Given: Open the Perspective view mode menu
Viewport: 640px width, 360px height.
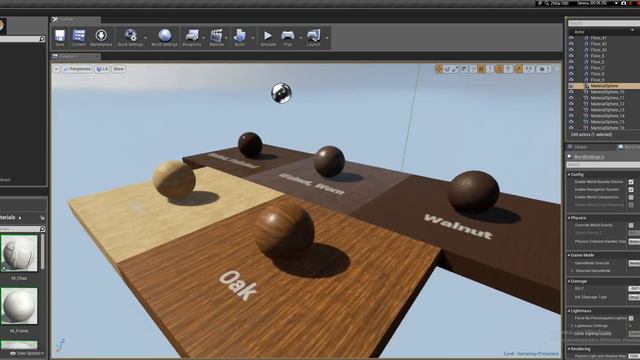Looking at the screenshot, I should [77, 69].
